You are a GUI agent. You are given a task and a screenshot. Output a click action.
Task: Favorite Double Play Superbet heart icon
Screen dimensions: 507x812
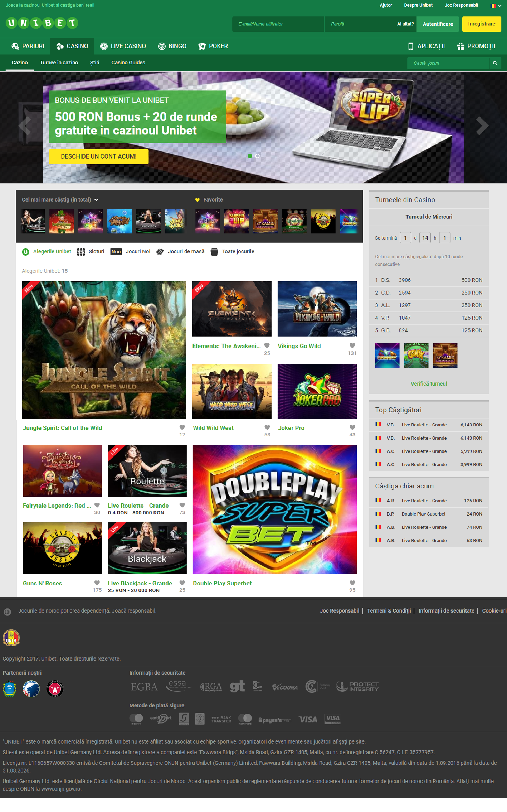352,583
